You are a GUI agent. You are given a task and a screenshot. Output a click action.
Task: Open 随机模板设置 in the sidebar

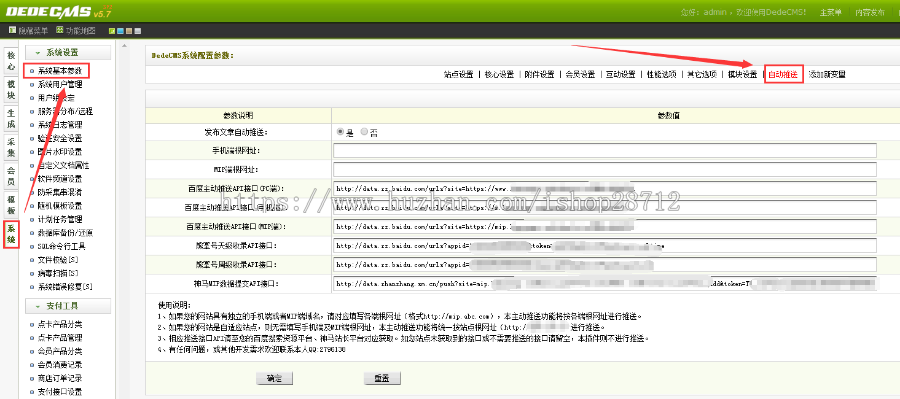coord(60,206)
